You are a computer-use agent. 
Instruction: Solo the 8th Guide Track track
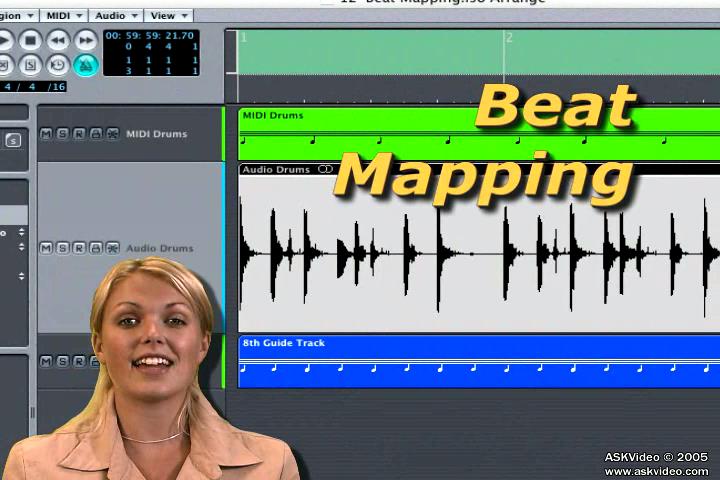coord(62,361)
